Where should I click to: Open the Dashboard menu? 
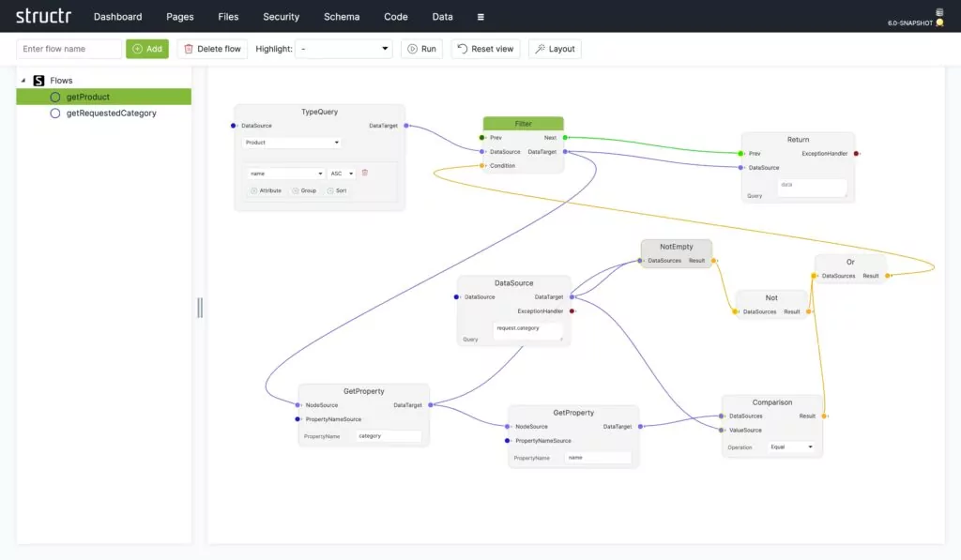pos(117,17)
